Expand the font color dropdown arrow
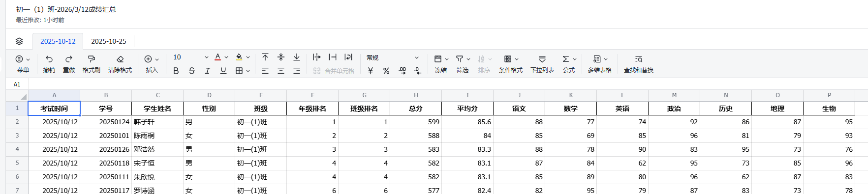Image resolution: width=868 pixels, height=194 pixels. coord(226,57)
